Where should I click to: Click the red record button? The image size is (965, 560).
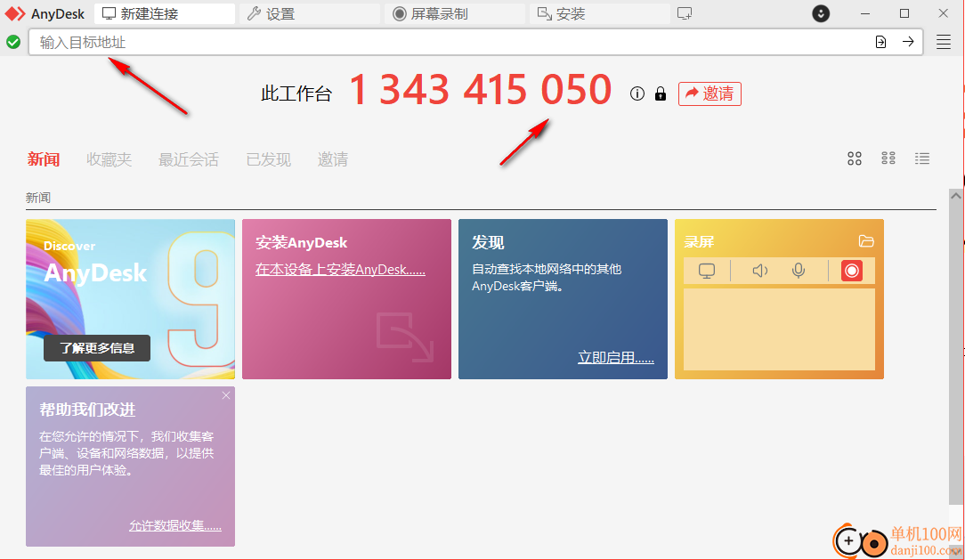coord(852,271)
